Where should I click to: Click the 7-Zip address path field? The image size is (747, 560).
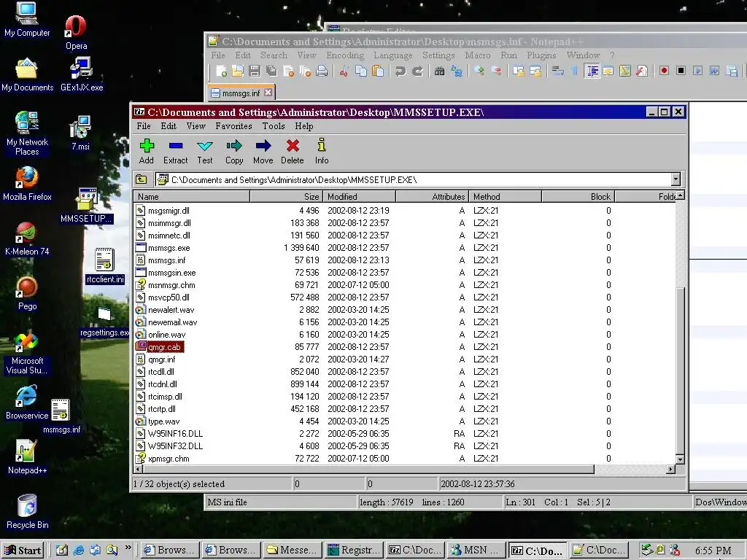413,179
